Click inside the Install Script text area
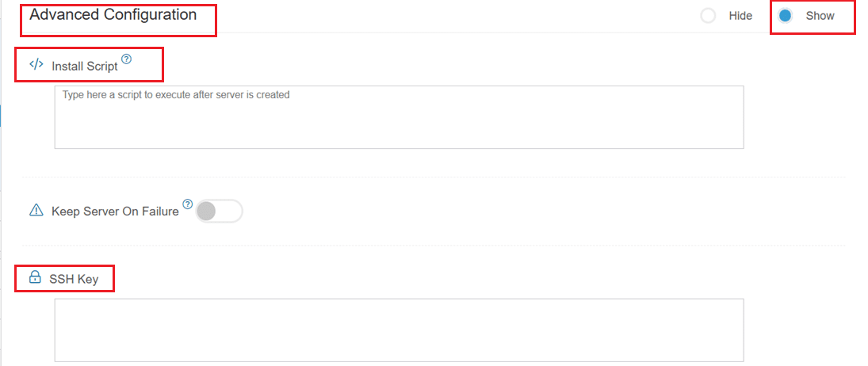The width and height of the screenshot is (868, 366). click(x=400, y=117)
